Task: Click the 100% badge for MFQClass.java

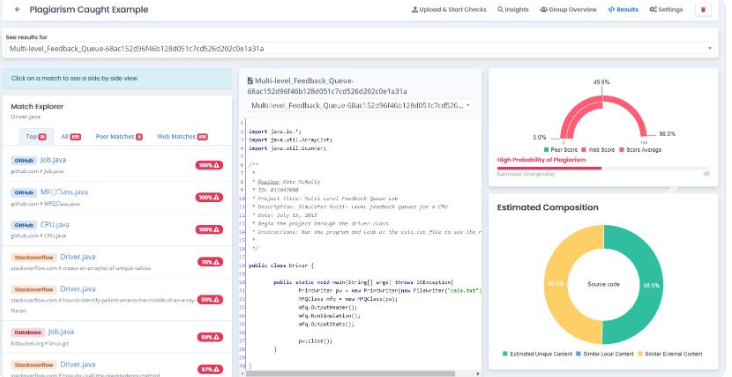Action: (x=209, y=197)
